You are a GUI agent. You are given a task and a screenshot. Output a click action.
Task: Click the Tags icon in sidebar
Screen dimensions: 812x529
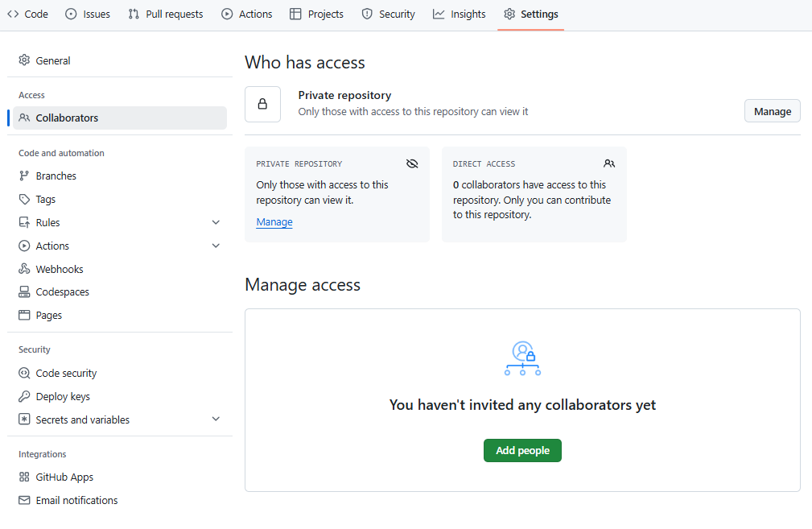pos(24,199)
